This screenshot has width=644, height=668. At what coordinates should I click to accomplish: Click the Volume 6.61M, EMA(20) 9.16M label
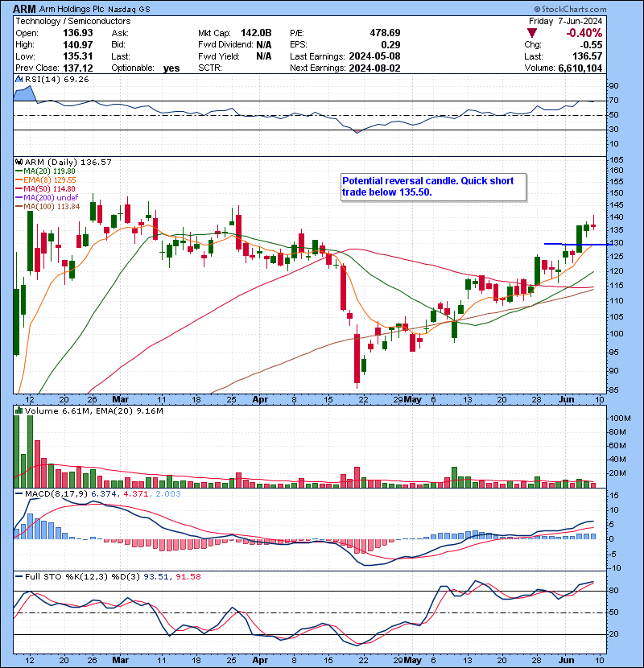tap(93, 411)
